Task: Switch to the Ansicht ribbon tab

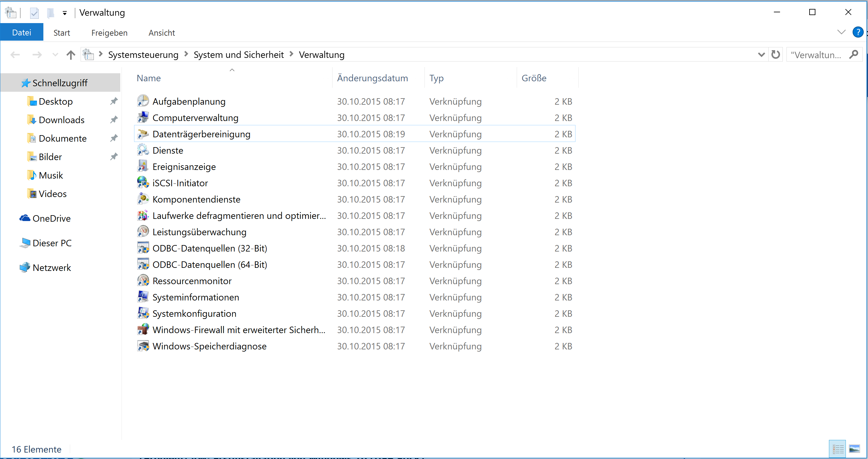Action: click(x=161, y=33)
